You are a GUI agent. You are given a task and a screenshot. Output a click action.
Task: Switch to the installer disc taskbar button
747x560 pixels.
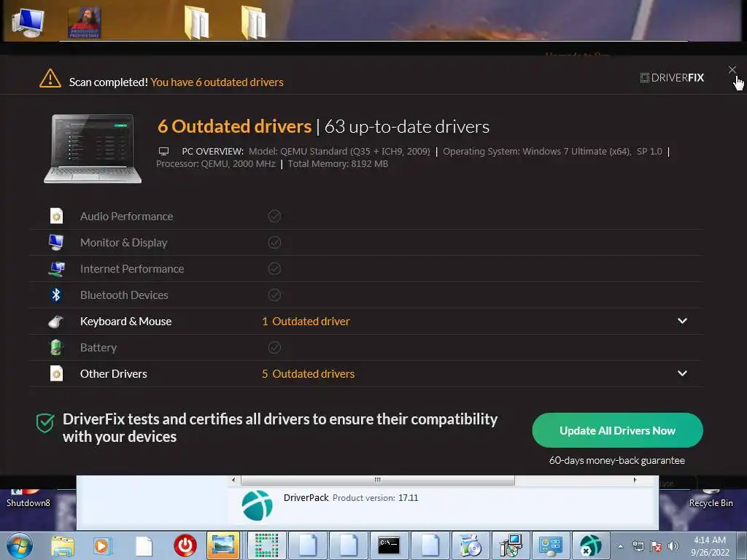[x=471, y=545]
